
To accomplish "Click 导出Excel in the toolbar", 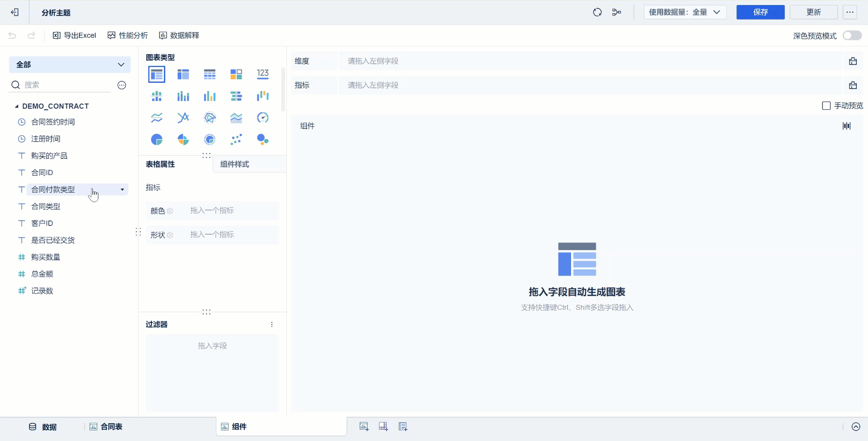I will click(x=75, y=36).
